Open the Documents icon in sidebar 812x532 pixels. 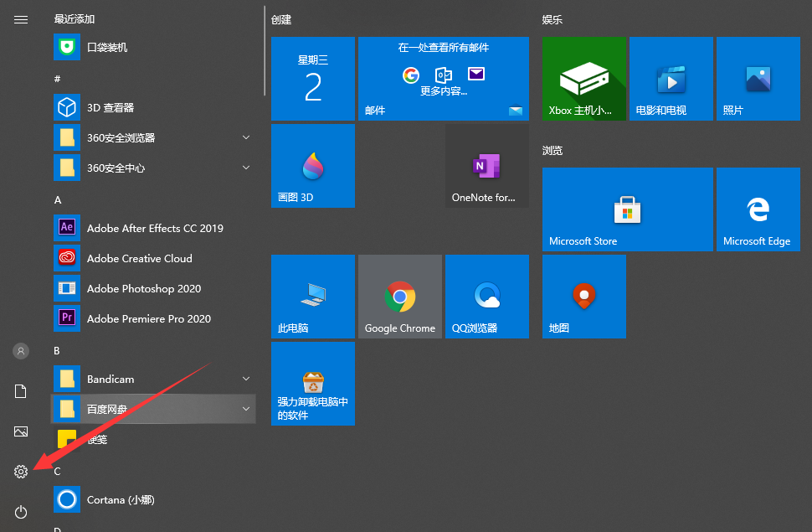[21, 391]
